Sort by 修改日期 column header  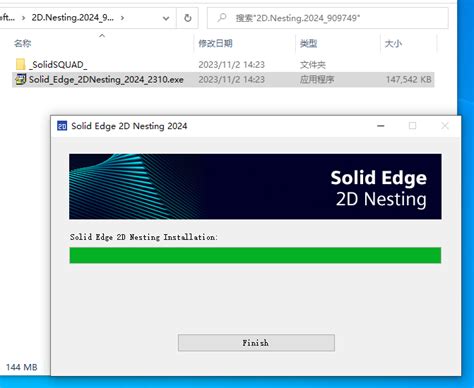pos(215,43)
